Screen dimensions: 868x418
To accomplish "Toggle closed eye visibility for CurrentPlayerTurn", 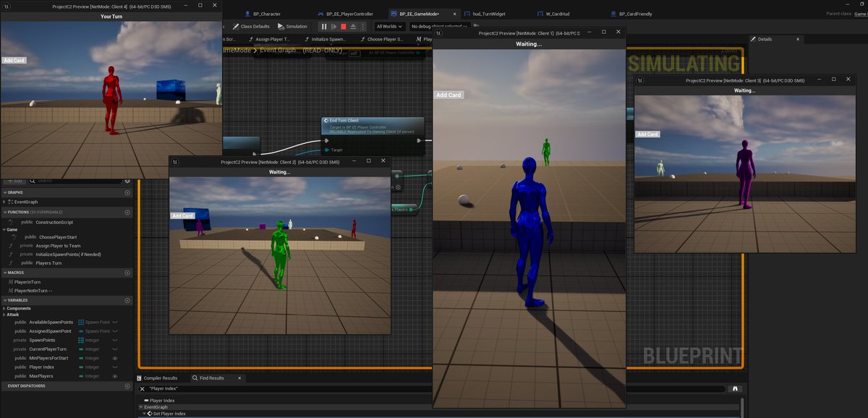I will coord(115,349).
